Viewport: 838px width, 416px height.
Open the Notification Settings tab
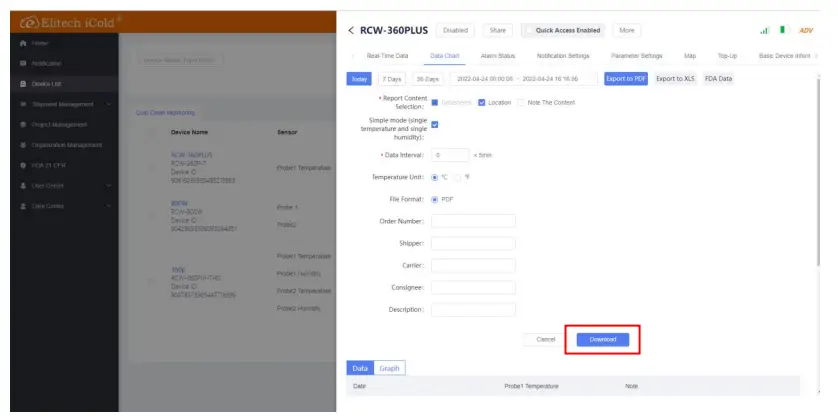[563, 56]
